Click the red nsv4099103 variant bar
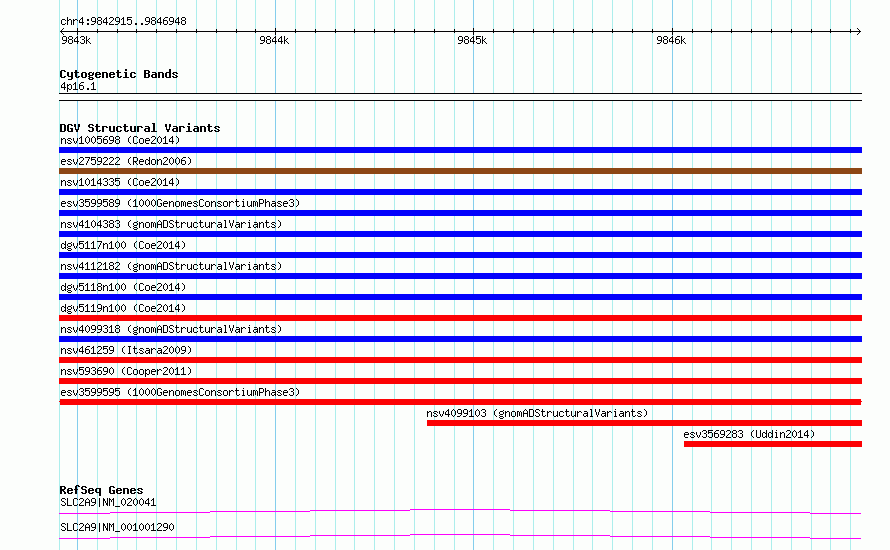 pyautogui.click(x=644, y=423)
